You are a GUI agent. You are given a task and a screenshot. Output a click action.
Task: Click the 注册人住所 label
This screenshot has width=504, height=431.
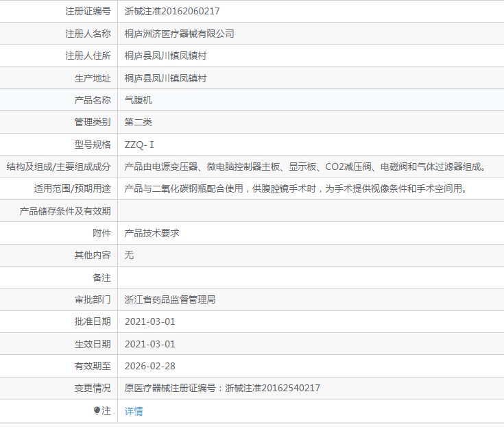pyautogui.click(x=88, y=56)
